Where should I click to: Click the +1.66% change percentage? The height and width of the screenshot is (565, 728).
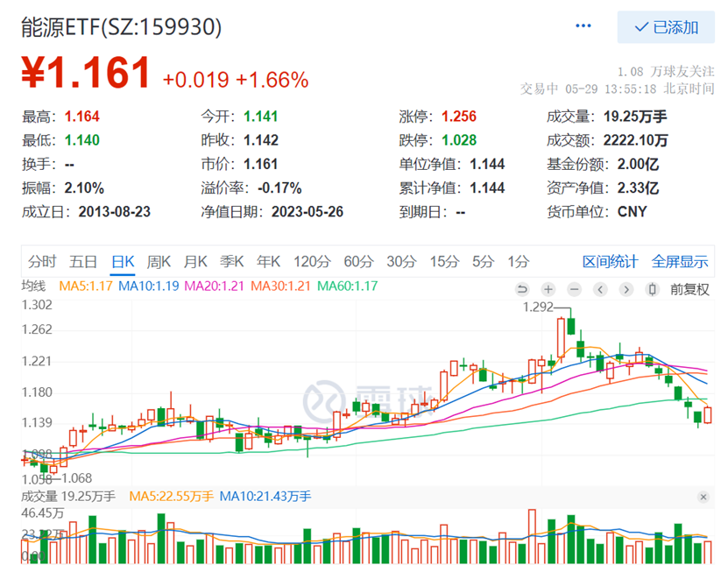[x=272, y=80]
